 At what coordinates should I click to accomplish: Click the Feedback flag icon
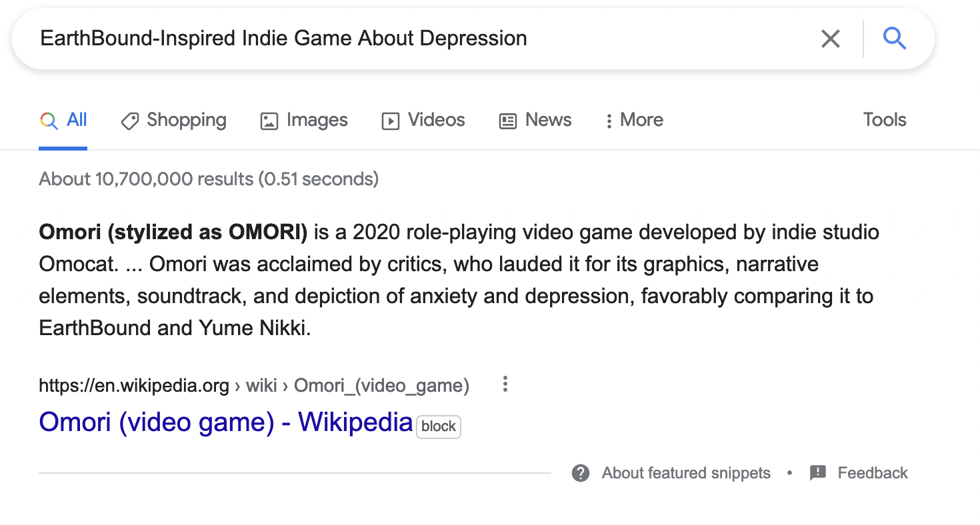[817, 473]
